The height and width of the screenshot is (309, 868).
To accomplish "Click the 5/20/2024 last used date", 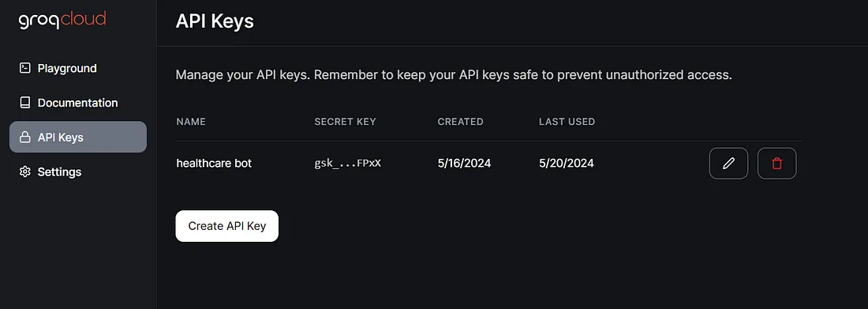I will [x=567, y=164].
